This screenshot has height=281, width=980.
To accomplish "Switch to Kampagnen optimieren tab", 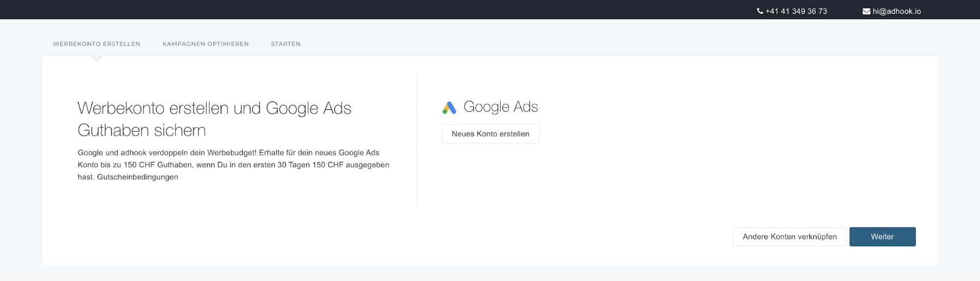I will pos(206,44).
